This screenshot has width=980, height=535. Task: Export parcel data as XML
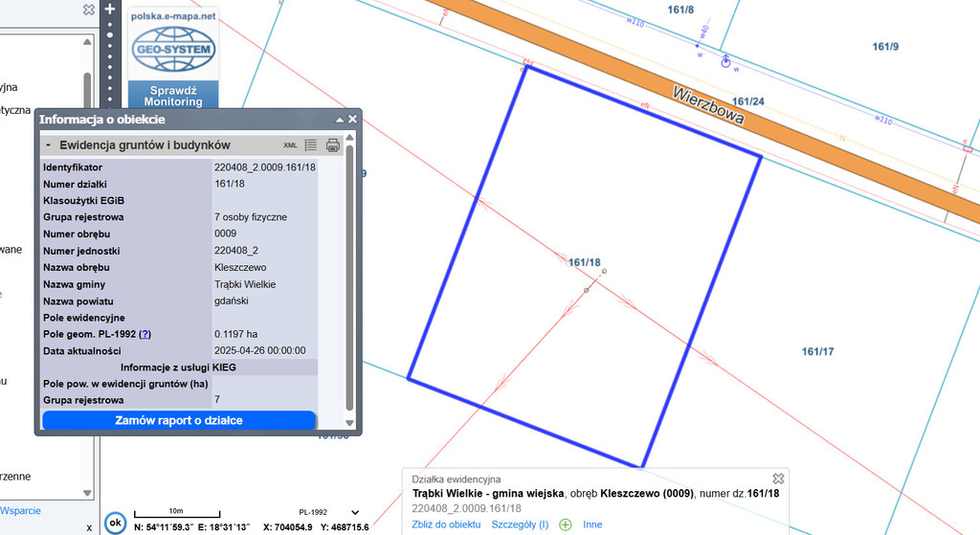[290, 145]
